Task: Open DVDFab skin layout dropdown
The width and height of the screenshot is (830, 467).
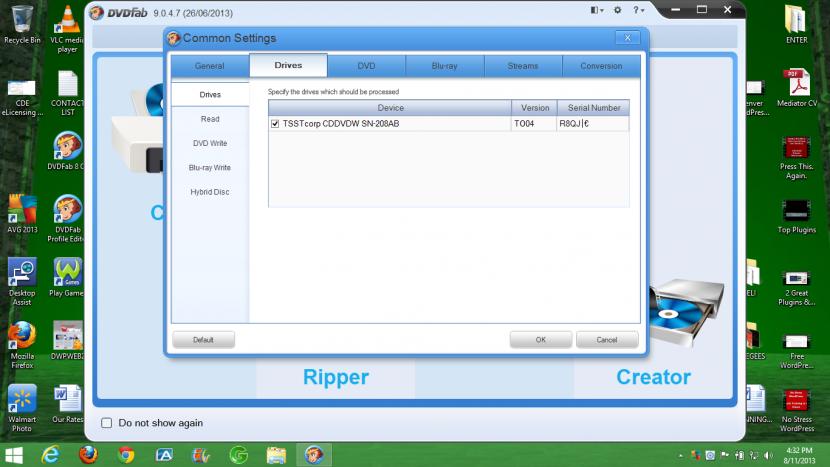Action: 597,10
